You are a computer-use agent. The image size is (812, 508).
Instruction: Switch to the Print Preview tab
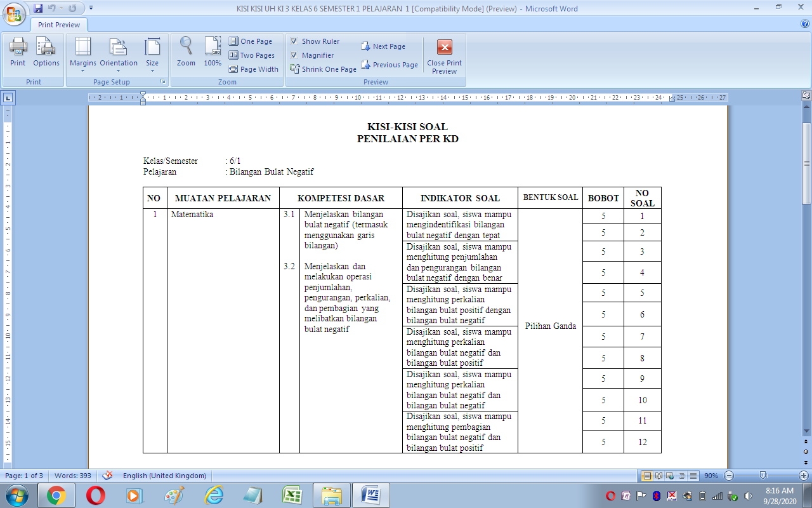tap(59, 25)
